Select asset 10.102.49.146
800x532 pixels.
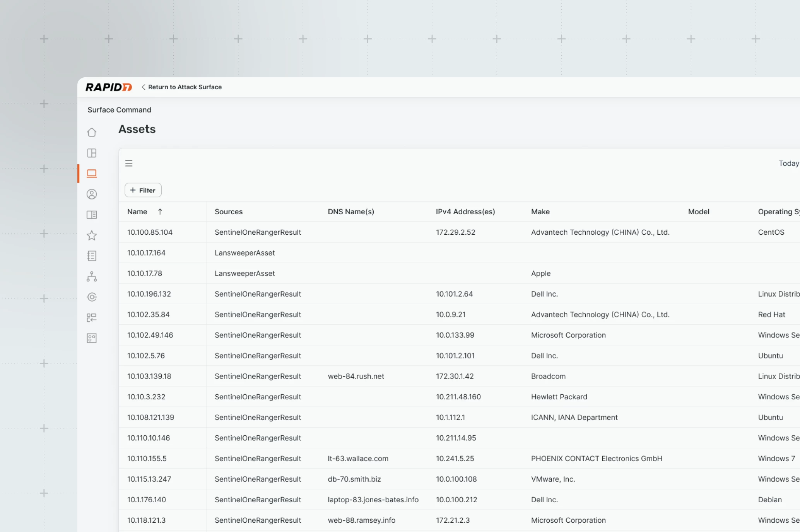pyautogui.click(x=150, y=335)
